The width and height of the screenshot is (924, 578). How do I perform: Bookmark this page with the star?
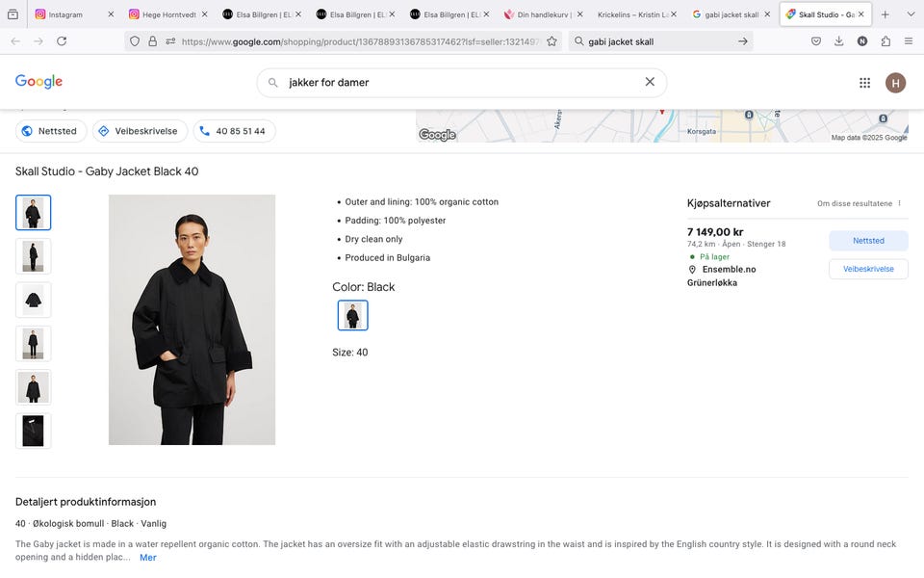point(552,41)
